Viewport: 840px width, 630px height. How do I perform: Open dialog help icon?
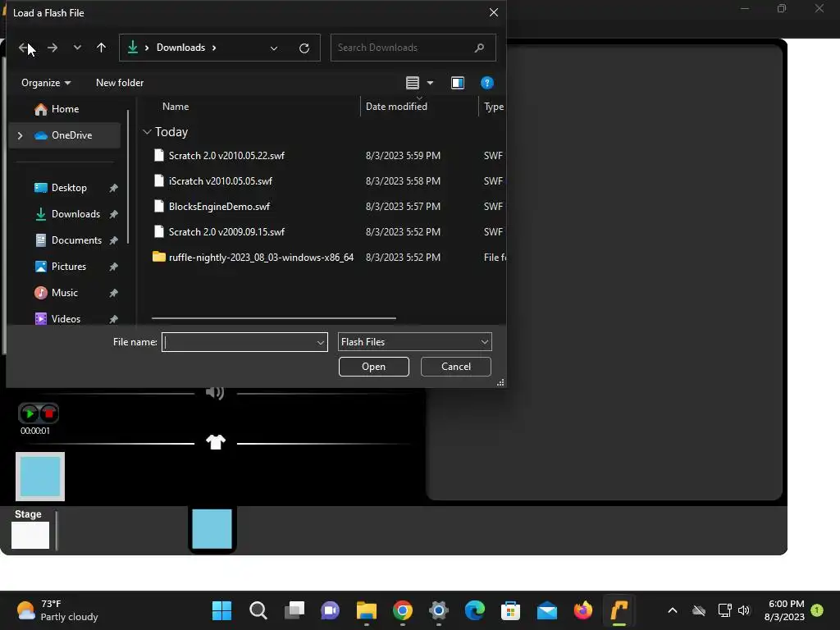(487, 83)
